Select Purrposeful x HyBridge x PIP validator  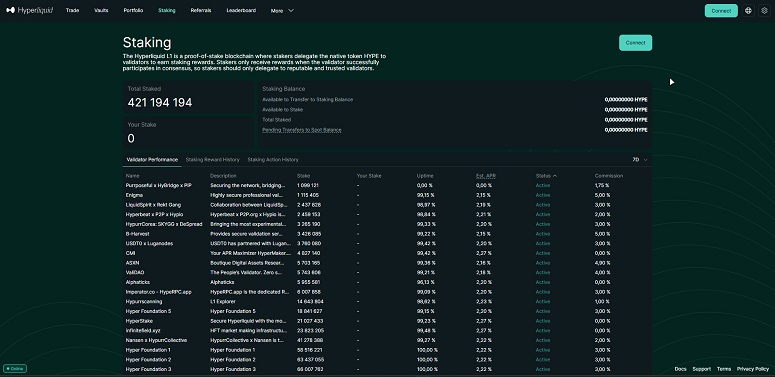159,186
